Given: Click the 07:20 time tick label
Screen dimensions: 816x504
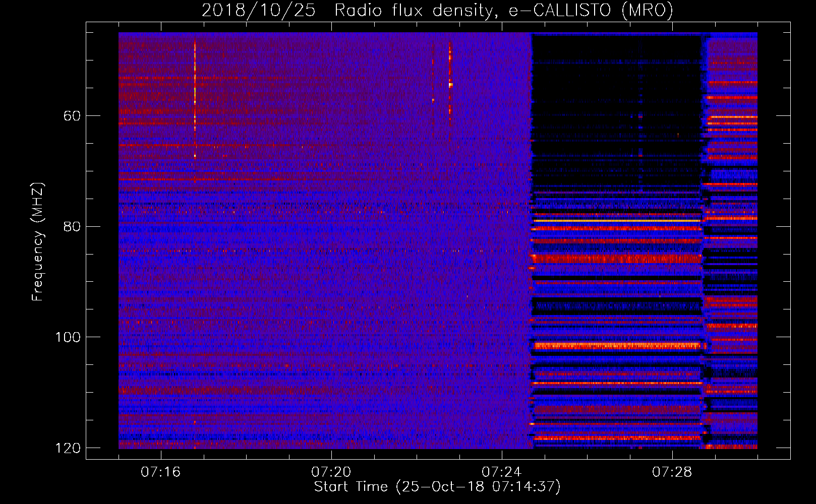Looking at the screenshot, I should [331, 472].
